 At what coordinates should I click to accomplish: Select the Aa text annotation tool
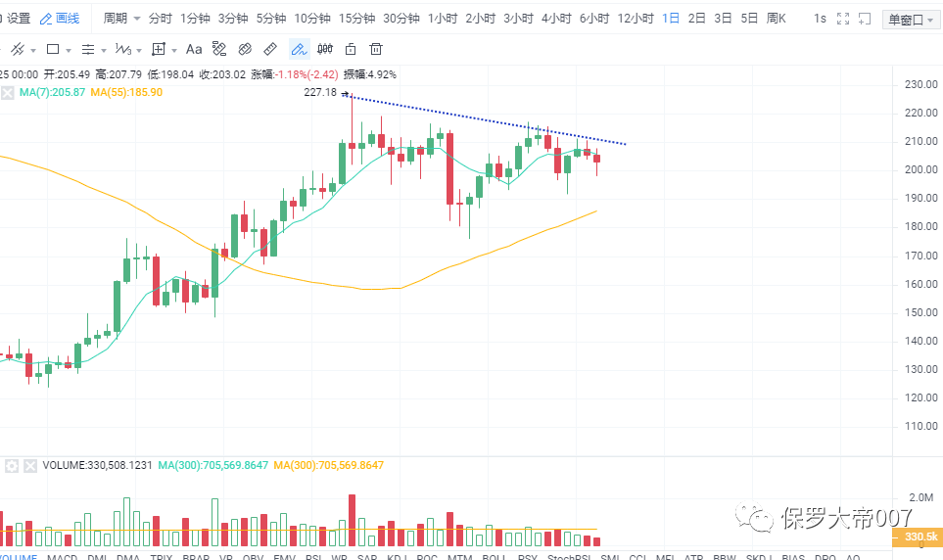(x=194, y=49)
